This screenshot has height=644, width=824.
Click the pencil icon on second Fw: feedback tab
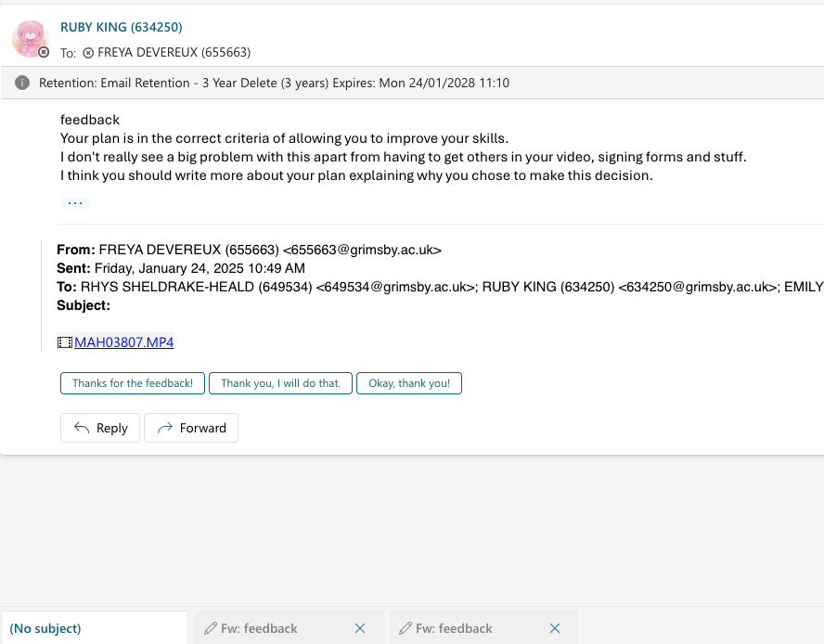click(406, 628)
